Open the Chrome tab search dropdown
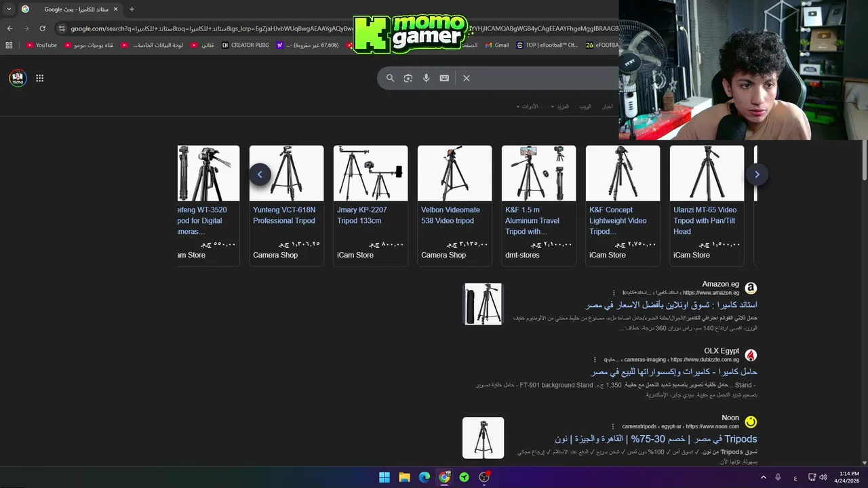The image size is (868, 488). (9, 9)
